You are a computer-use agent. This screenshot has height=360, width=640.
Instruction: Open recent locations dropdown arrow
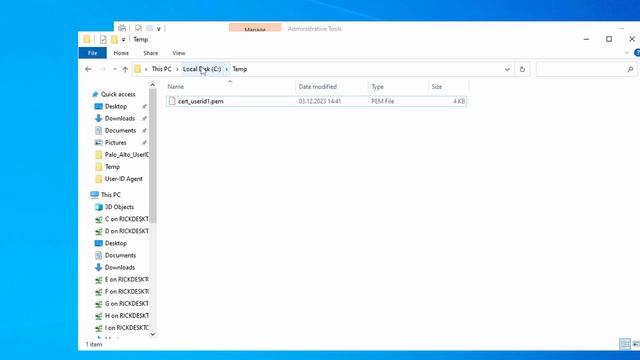click(115, 69)
